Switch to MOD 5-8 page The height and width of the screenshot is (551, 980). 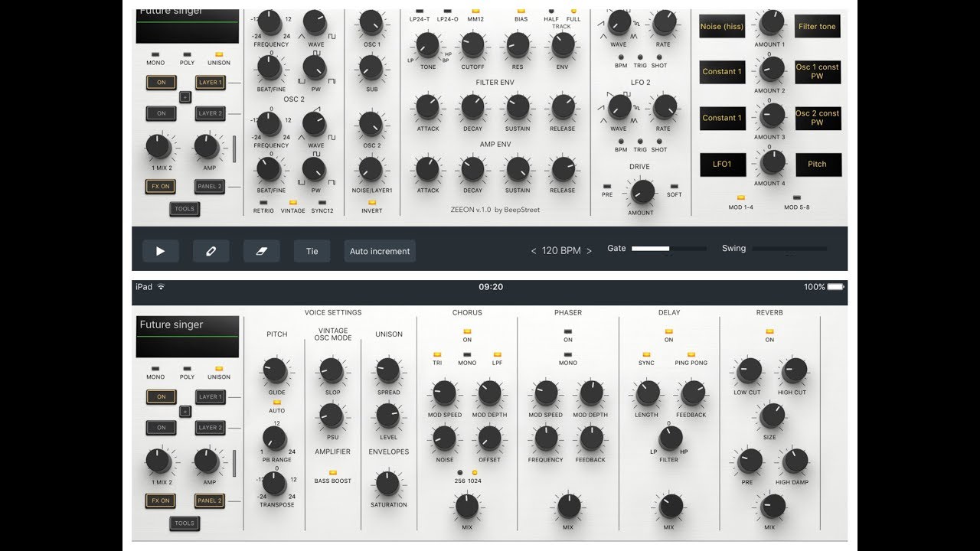(796, 197)
